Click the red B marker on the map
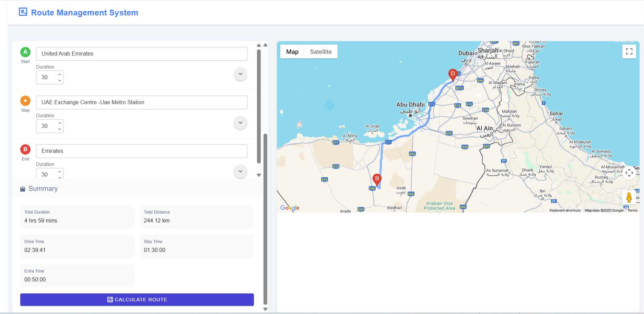The width and height of the screenshot is (644, 314). (377, 180)
